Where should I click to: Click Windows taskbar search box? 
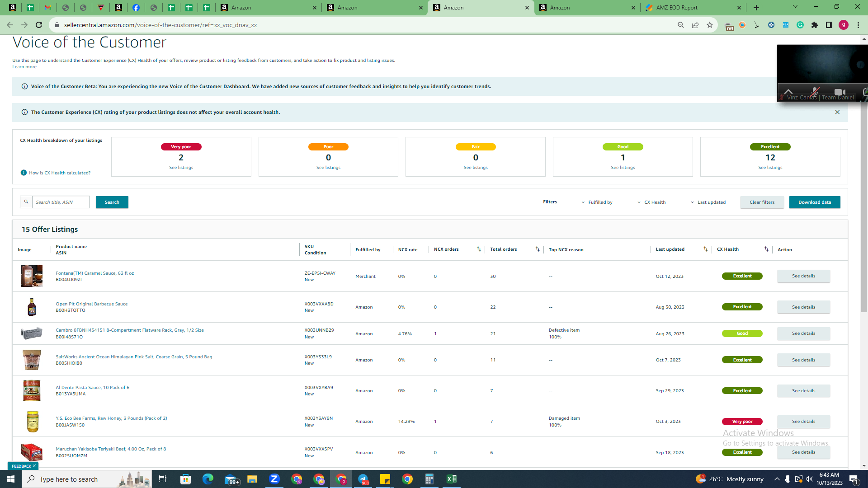click(x=87, y=479)
